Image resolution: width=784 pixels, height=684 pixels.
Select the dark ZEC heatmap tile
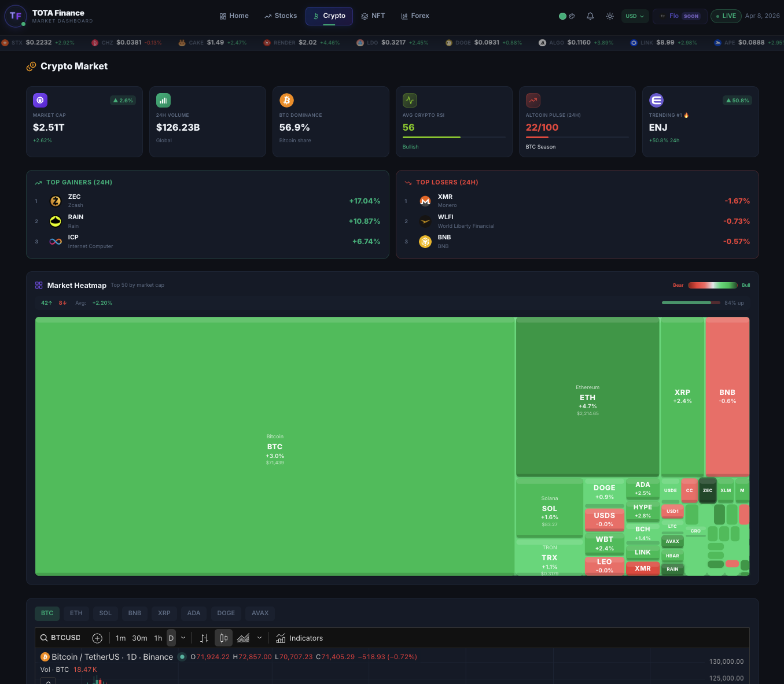tap(708, 490)
